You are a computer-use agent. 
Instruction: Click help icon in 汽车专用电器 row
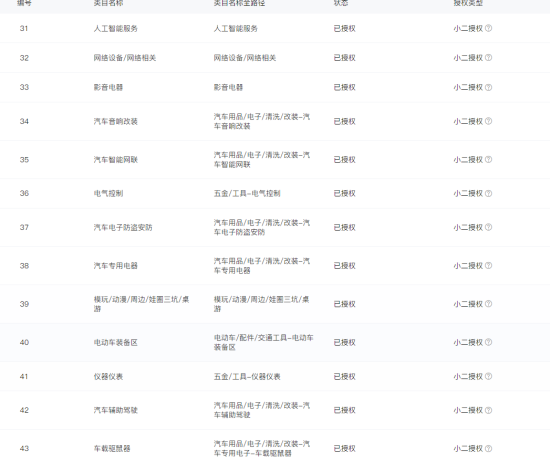(488, 266)
